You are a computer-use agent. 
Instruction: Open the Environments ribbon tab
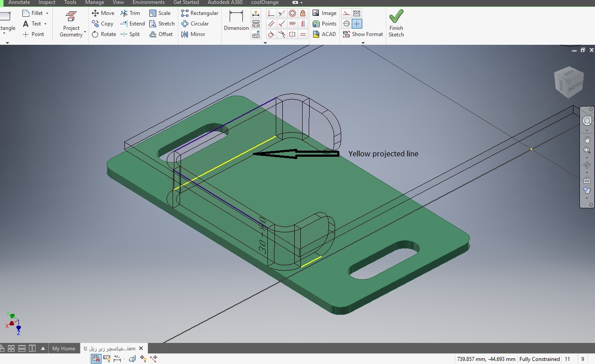pyautogui.click(x=148, y=3)
